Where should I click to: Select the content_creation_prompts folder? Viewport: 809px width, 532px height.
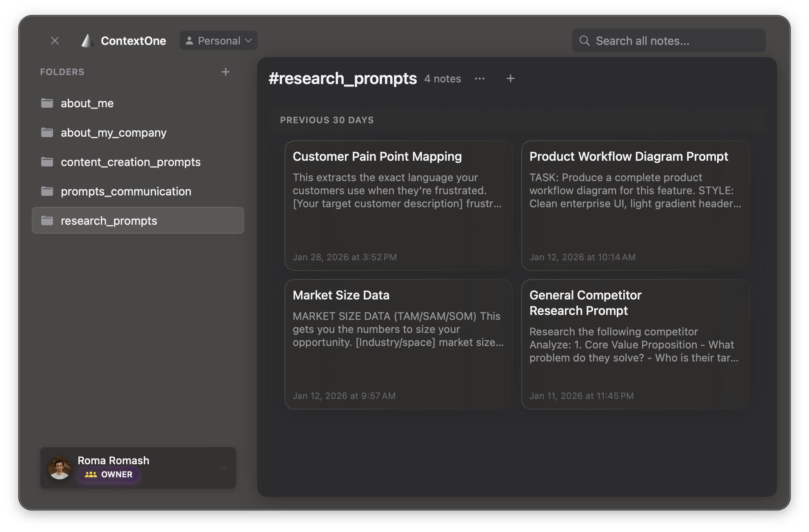pos(131,162)
